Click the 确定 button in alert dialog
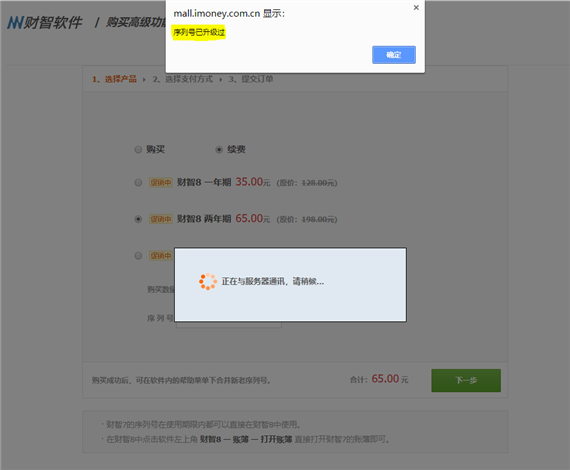 click(x=394, y=55)
